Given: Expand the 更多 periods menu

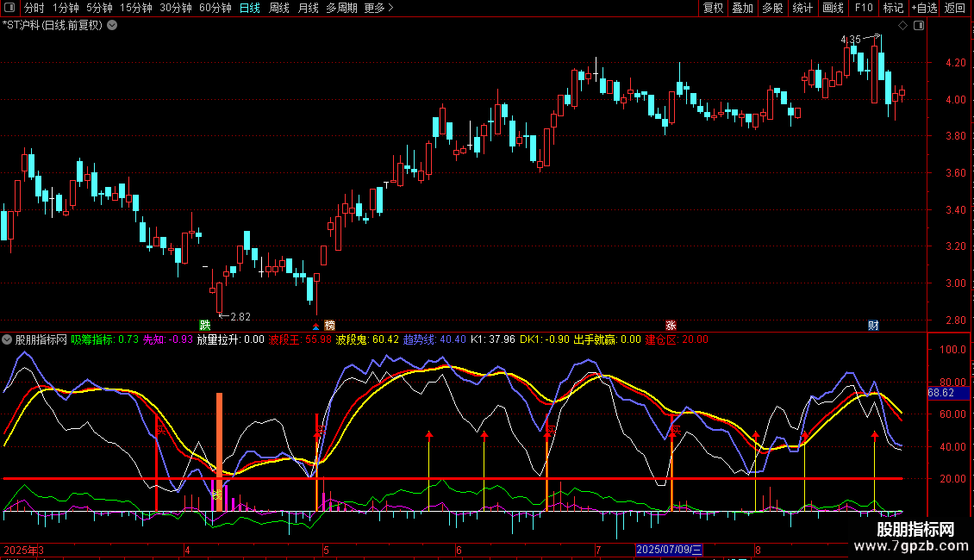Looking at the screenshot, I should point(379,8).
